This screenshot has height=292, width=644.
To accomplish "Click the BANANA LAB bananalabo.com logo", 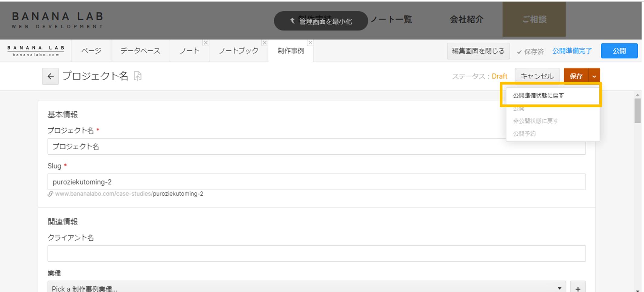I will click(x=36, y=51).
